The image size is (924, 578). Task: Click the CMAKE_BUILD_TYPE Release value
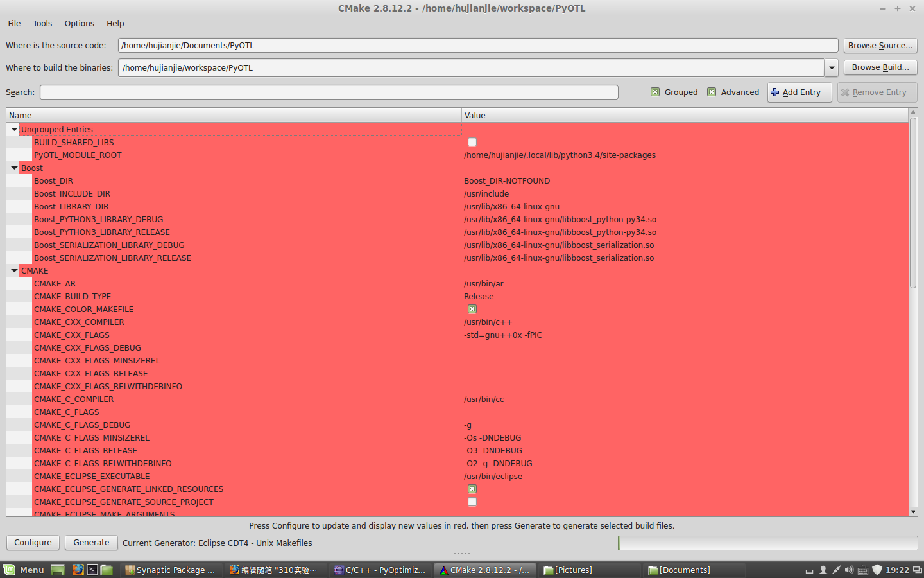(479, 297)
